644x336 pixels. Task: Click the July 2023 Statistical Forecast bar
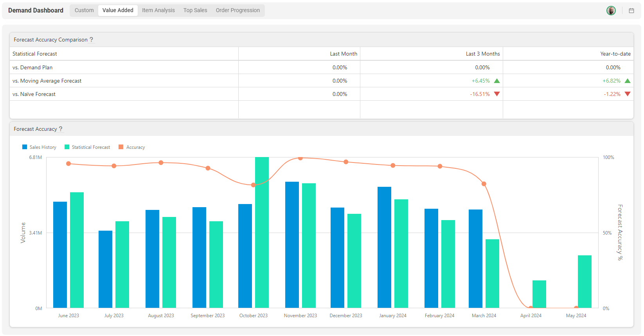(122, 264)
